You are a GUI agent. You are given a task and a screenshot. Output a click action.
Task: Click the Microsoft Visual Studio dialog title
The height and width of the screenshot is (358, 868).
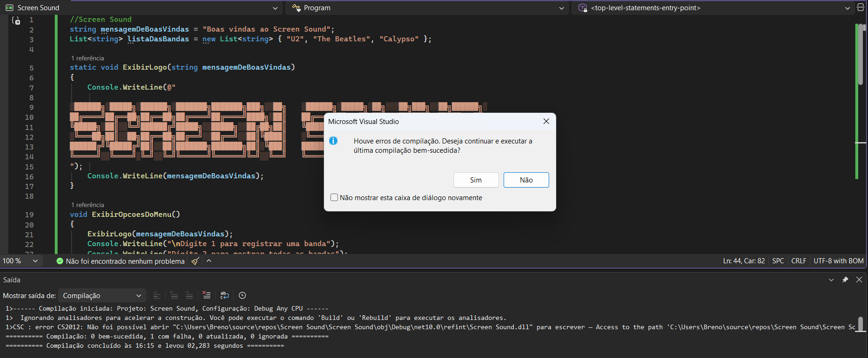(363, 122)
